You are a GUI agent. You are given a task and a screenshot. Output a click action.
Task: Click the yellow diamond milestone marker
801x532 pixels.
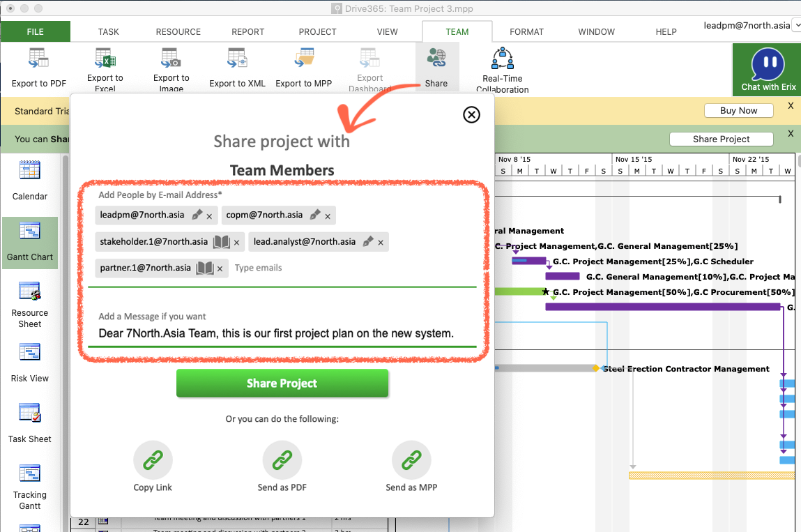595,368
